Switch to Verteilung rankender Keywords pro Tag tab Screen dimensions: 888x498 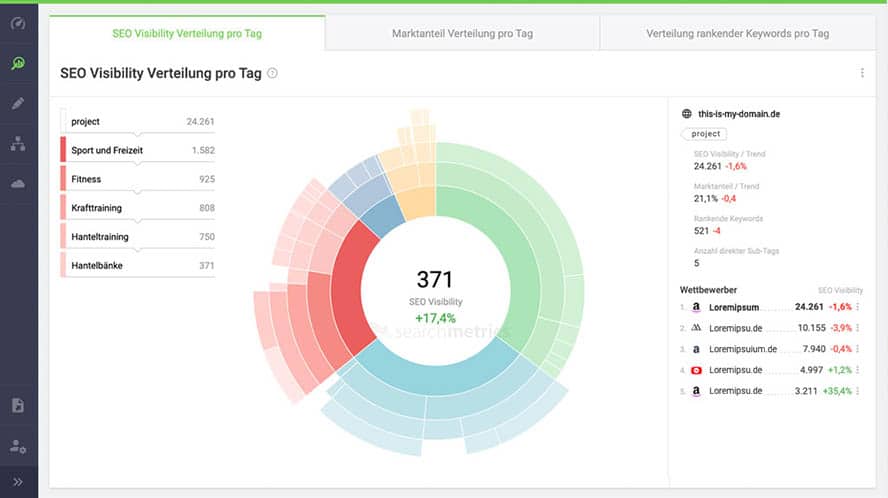[x=737, y=33]
